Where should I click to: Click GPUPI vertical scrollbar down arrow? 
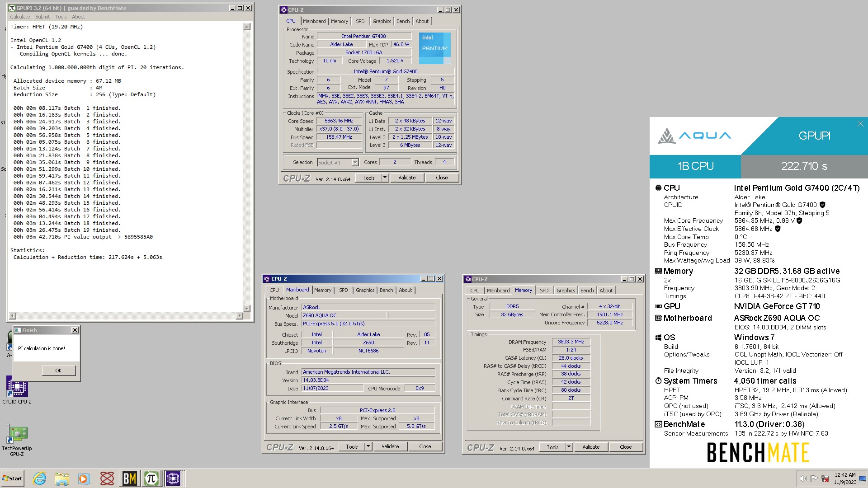click(247, 309)
